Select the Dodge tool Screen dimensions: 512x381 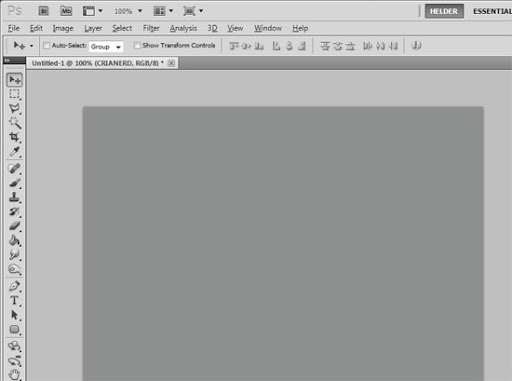[14, 269]
